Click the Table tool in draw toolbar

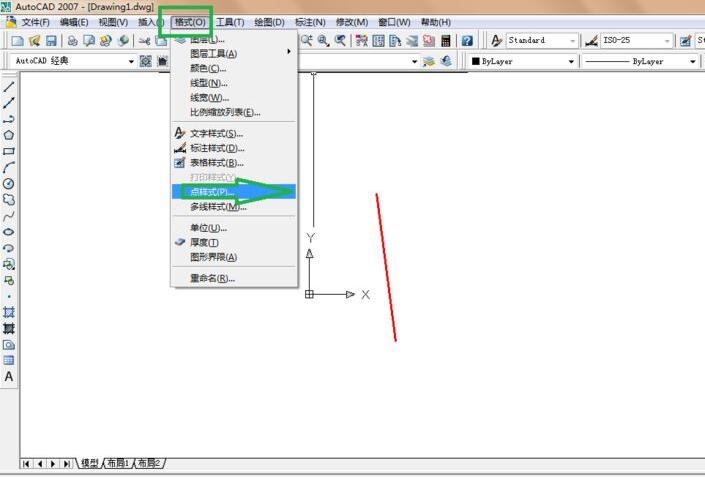coord(9,360)
